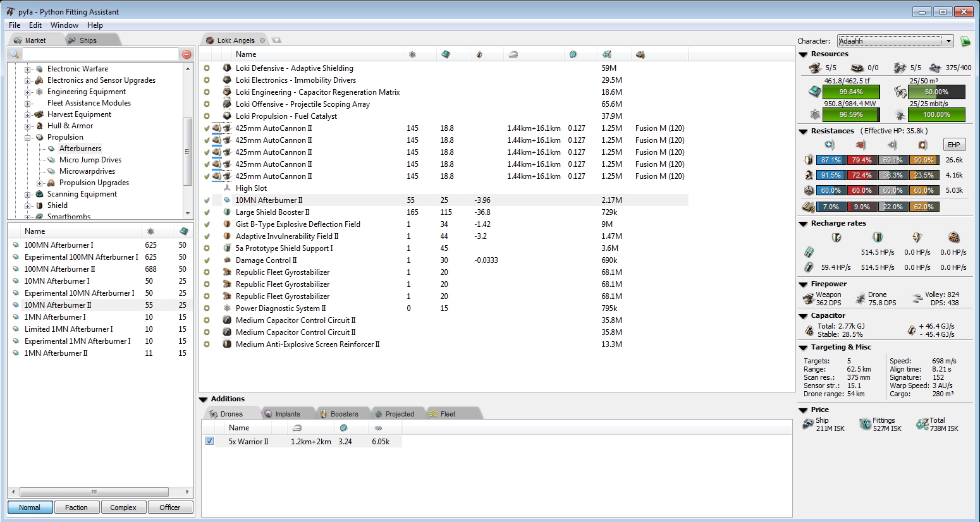Screen dimensions: 980x522
Task: Click the powergrid icon beside the 96.59% bar
Action: (x=815, y=114)
